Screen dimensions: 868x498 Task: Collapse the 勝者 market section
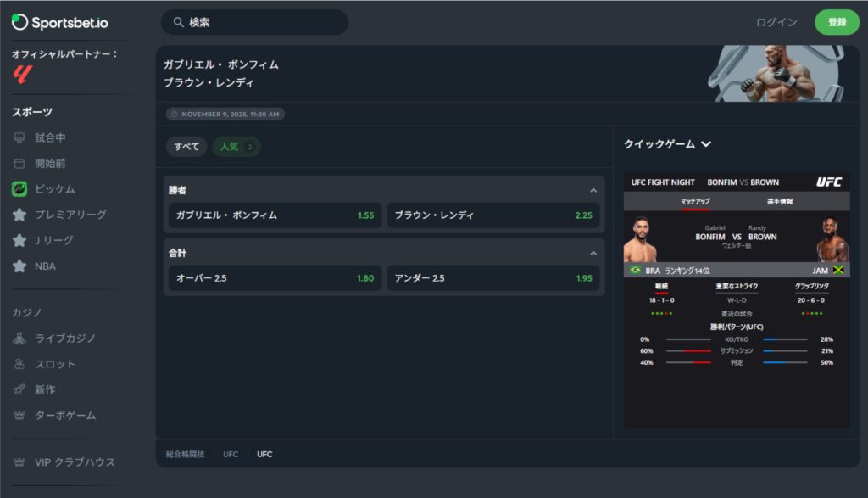593,190
